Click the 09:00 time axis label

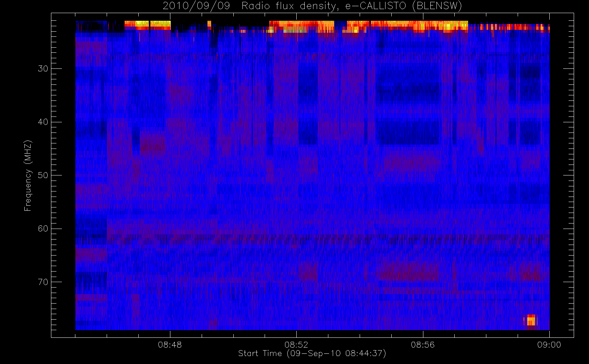[549, 345]
